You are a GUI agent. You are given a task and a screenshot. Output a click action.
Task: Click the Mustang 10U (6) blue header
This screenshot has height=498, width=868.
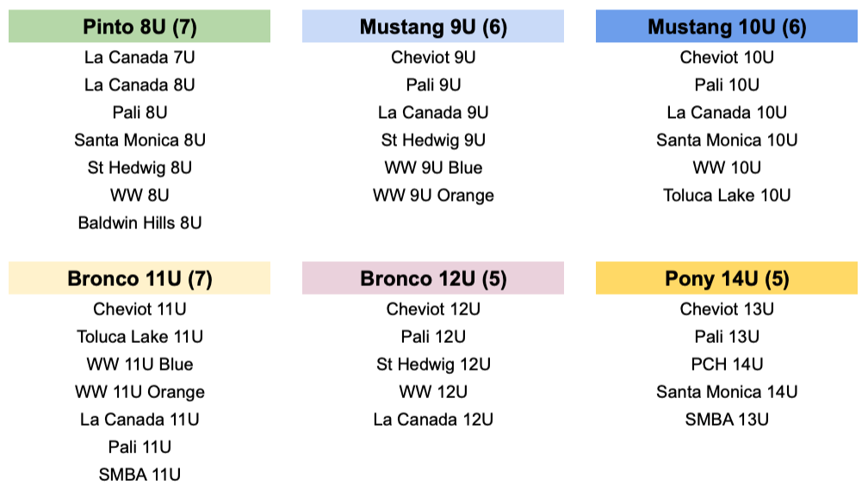click(x=726, y=26)
